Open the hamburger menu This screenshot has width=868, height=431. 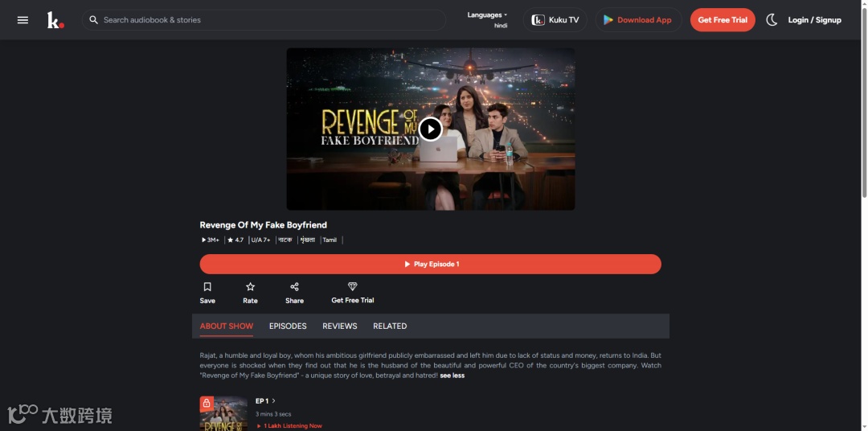coord(23,20)
